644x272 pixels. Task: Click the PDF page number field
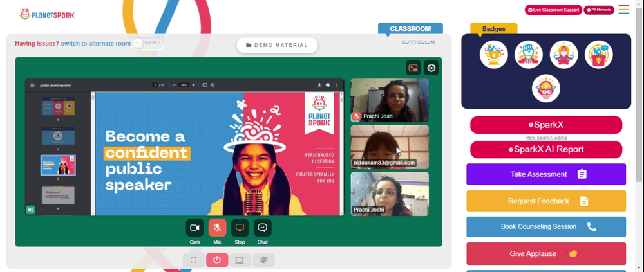point(155,86)
